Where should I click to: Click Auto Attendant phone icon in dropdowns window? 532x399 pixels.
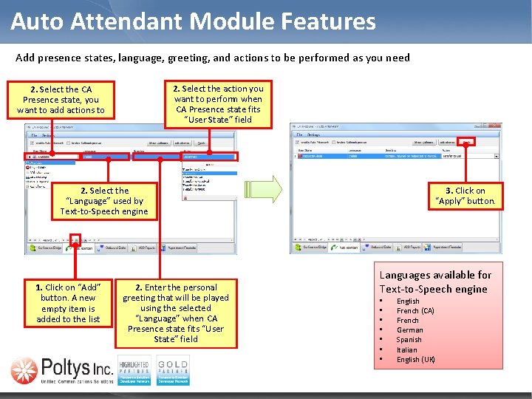coord(69,248)
